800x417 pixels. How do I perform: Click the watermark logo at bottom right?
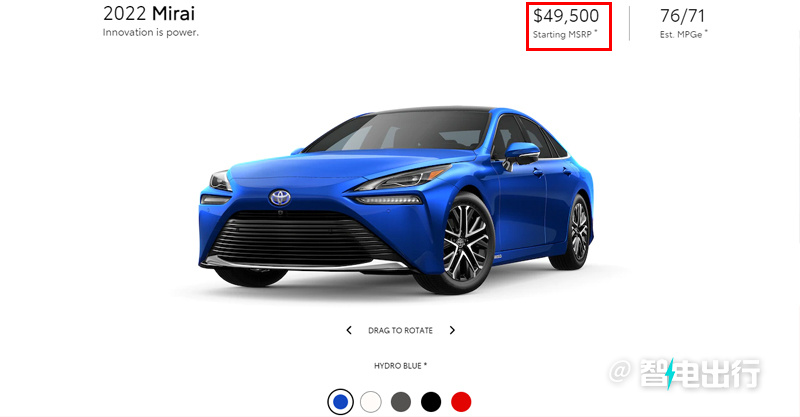(685, 374)
